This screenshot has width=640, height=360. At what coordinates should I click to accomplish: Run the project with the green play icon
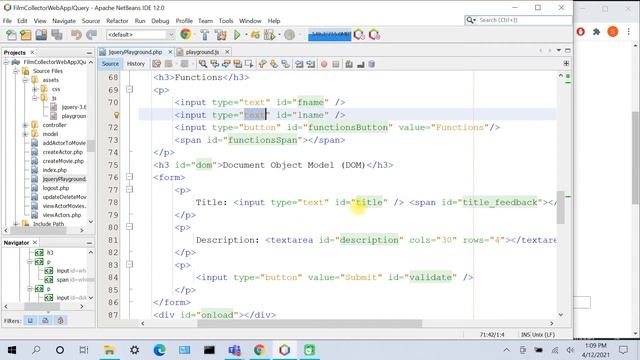tap(237, 35)
